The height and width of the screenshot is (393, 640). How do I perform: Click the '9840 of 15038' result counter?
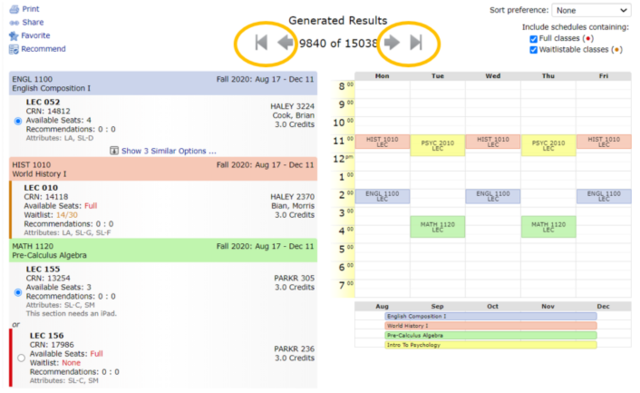click(x=339, y=43)
